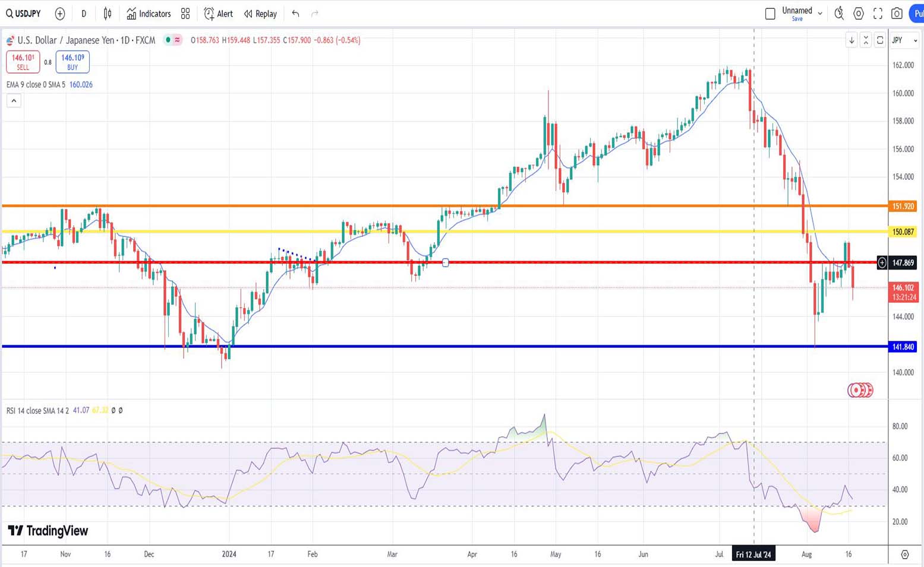The height and width of the screenshot is (567, 924).
Task: Open the JPY currency dropdown
Action: 905,40
